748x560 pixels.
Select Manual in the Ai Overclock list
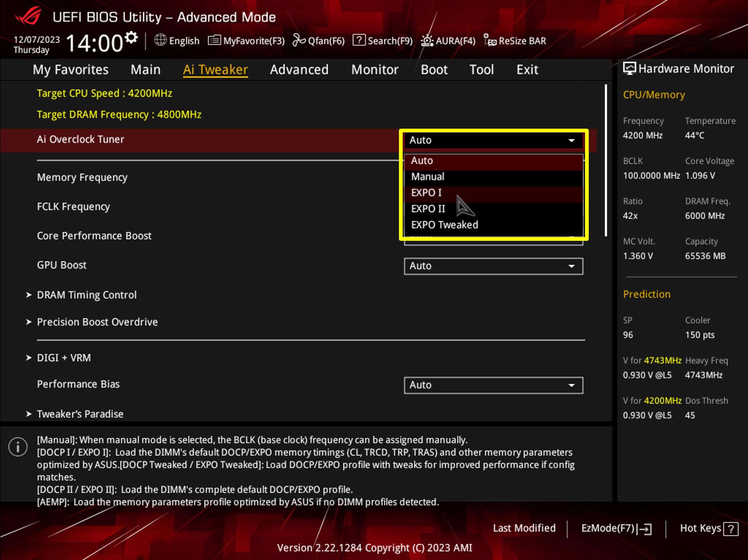[x=427, y=176]
